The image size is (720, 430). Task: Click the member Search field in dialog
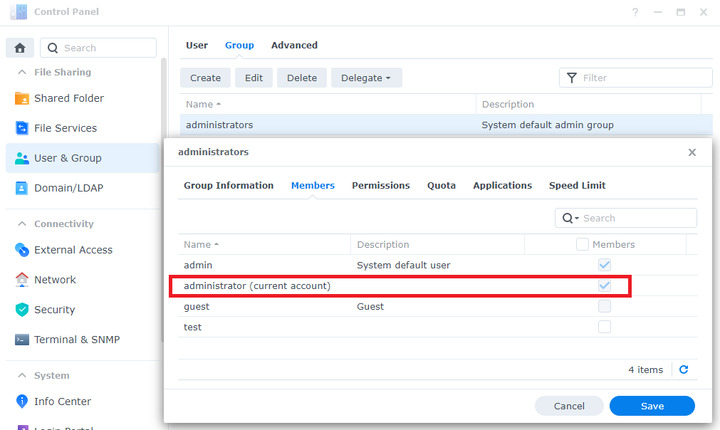pos(635,218)
